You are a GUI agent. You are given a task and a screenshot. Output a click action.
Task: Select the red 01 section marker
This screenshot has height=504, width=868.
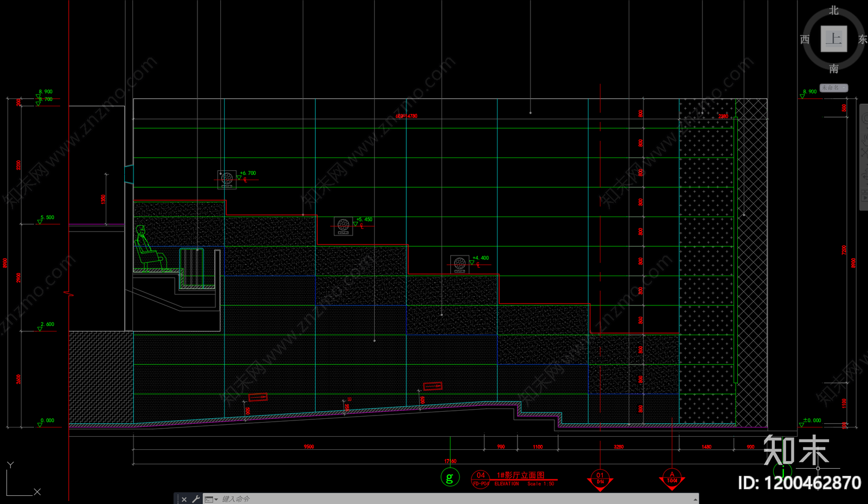tap(600, 480)
